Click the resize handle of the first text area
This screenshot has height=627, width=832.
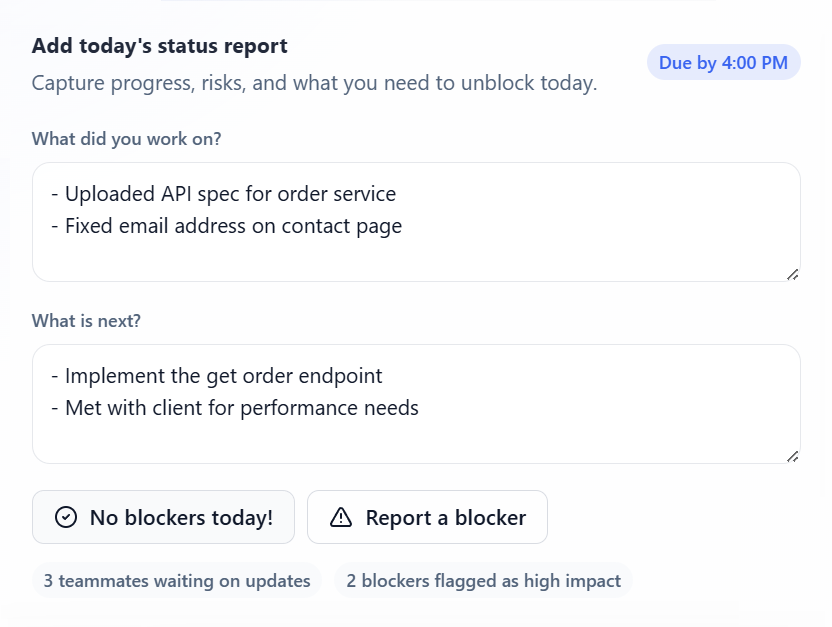793,274
